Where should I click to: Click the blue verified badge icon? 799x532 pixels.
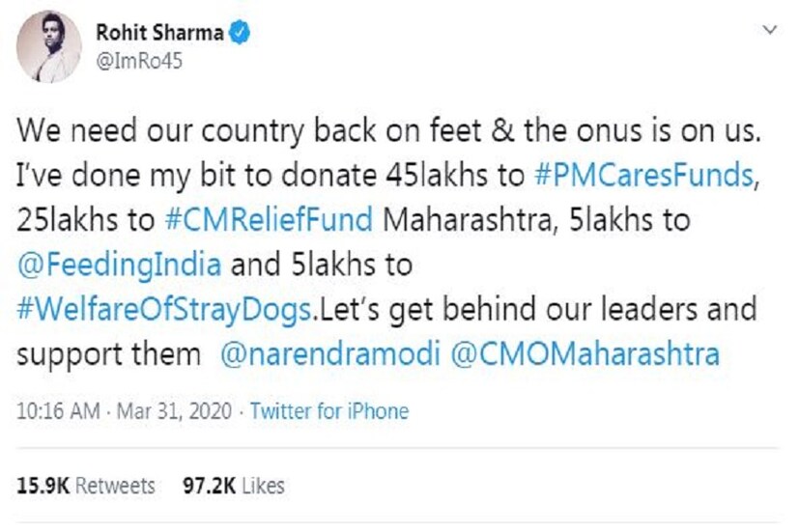(x=242, y=34)
